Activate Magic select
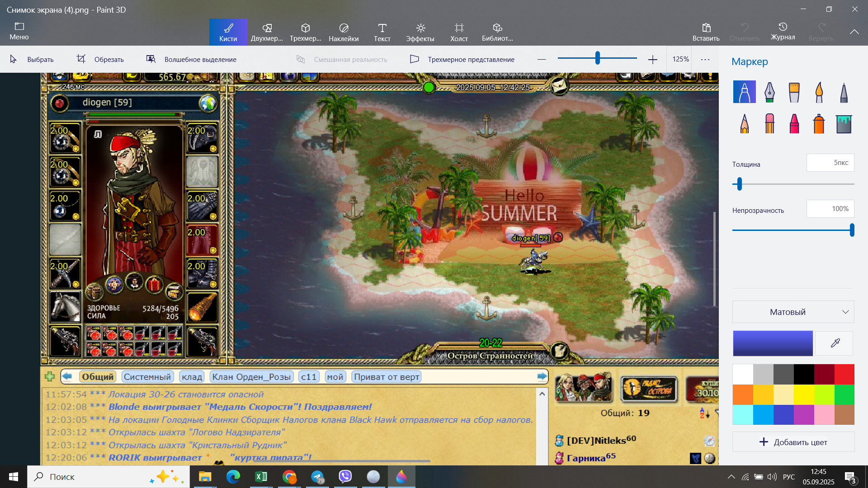This screenshot has height=488, width=868. pos(191,59)
